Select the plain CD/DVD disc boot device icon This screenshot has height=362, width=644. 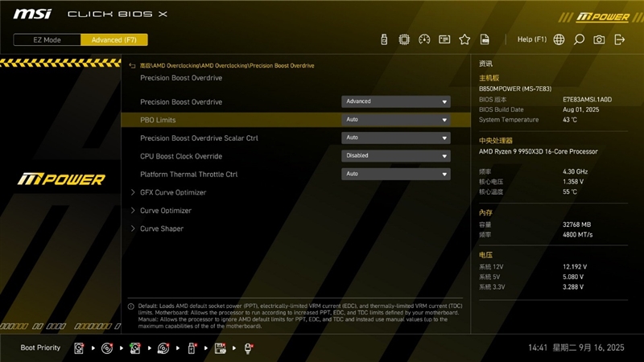click(x=107, y=348)
